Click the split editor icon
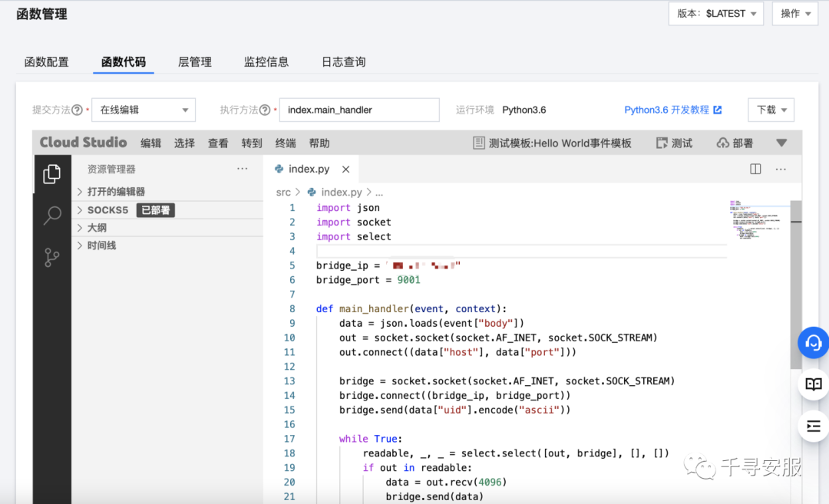The image size is (829, 504). [755, 169]
